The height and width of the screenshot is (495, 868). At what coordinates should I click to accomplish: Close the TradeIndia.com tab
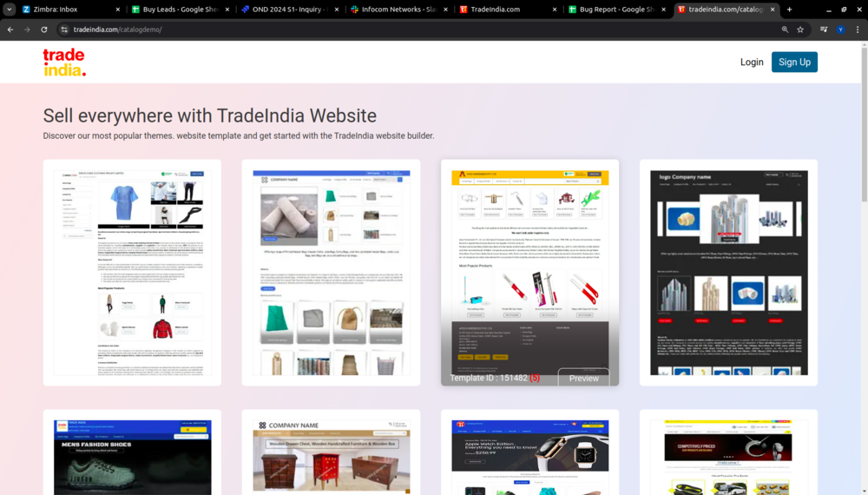pos(555,10)
